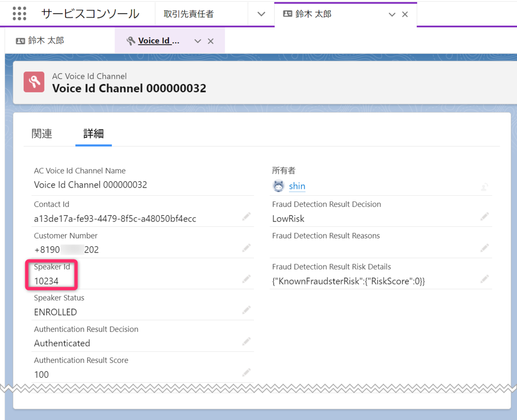
Task: Open the shin owner link
Action: (x=297, y=186)
